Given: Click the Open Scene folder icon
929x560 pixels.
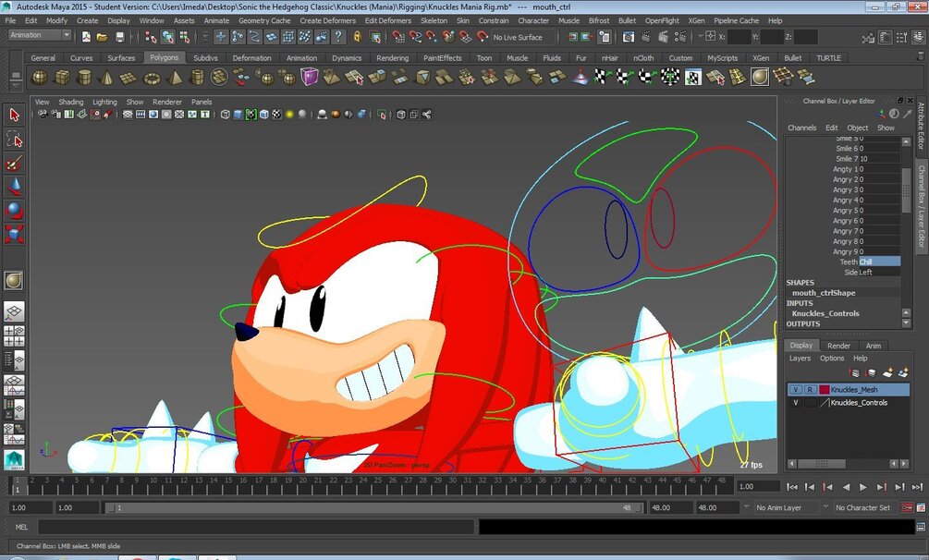Looking at the screenshot, I should [103, 37].
